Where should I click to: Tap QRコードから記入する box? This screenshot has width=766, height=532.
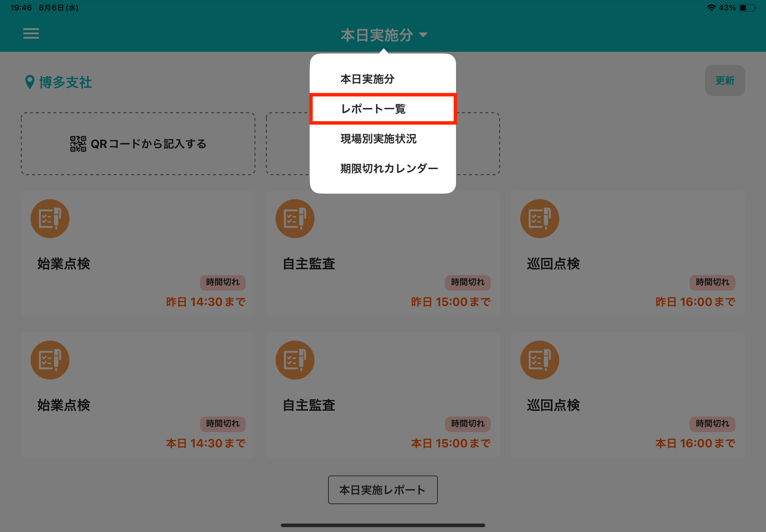pos(138,144)
